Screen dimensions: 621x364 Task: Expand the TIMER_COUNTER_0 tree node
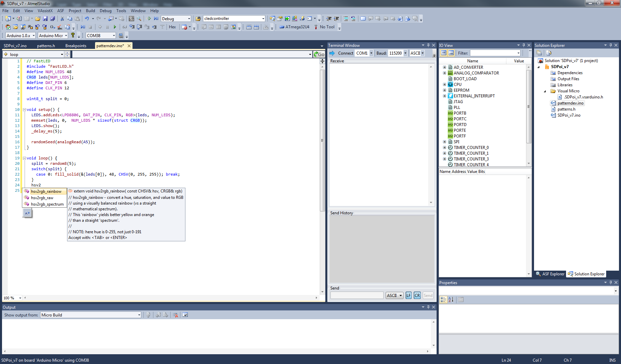pyautogui.click(x=444, y=148)
